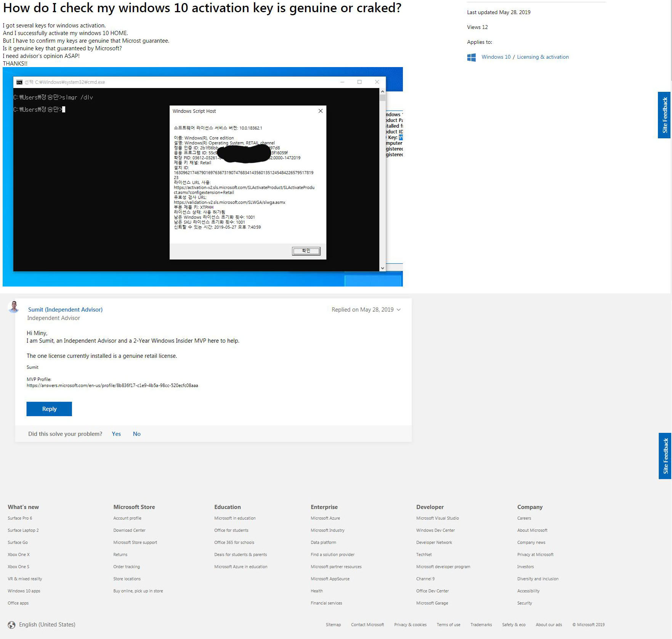Open the Windows 10 category link

click(496, 57)
